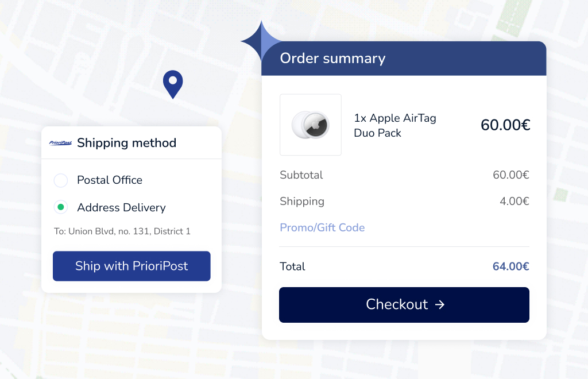The image size is (588, 379).
Task: Click the 4.00€ shipping cost value
Action: click(x=514, y=202)
